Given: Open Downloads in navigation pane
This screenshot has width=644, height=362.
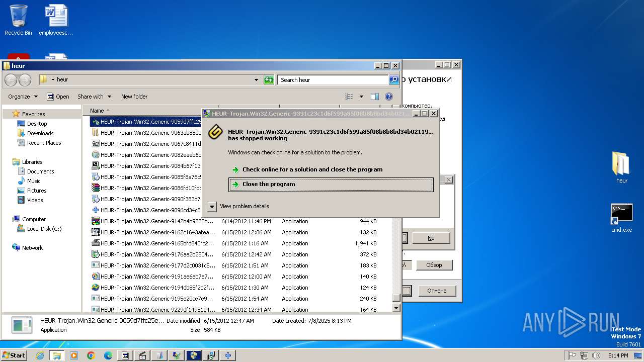Looking at the screenshot, I should 40,133.
